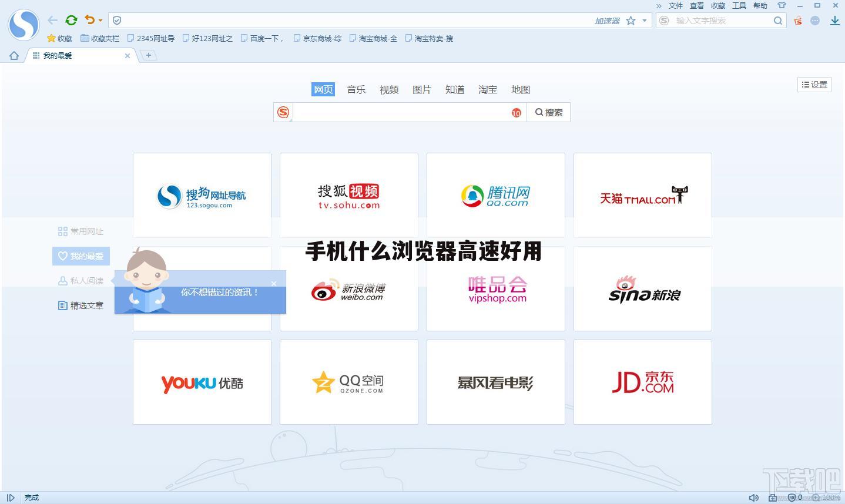
Task: Click the Sogou browser logo avatar
Action: point(24,25)
